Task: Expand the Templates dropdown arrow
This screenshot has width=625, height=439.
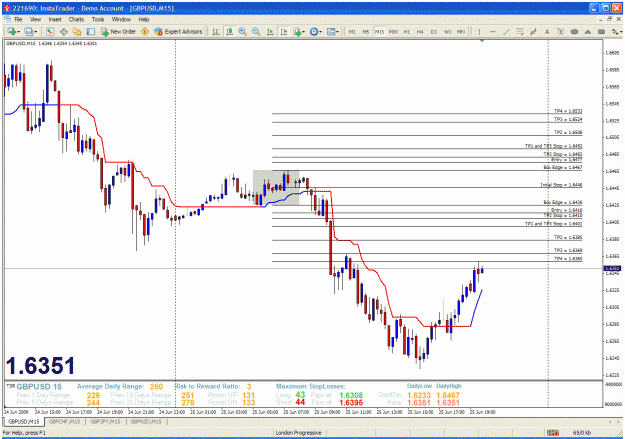Action: (338, 32)
